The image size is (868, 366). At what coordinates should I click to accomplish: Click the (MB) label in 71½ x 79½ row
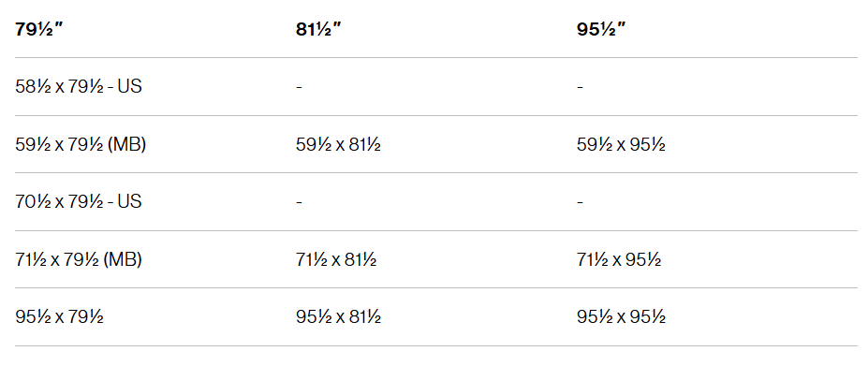[123, 259]
